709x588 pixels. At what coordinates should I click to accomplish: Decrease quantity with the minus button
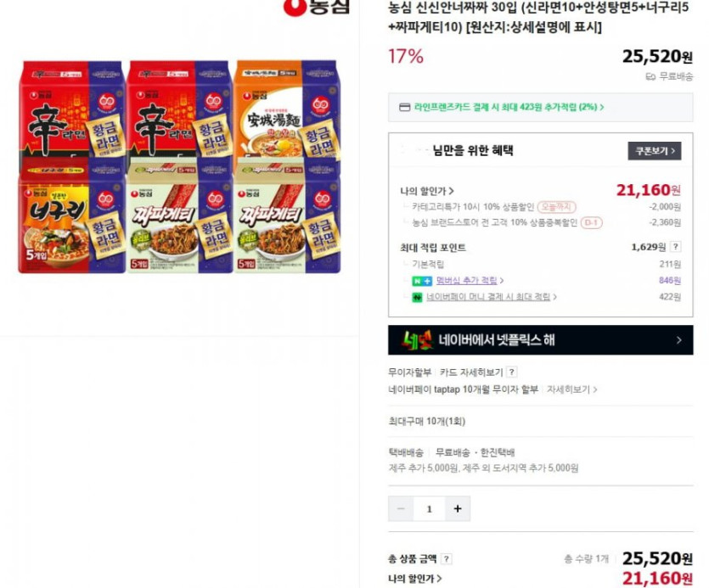401,509
